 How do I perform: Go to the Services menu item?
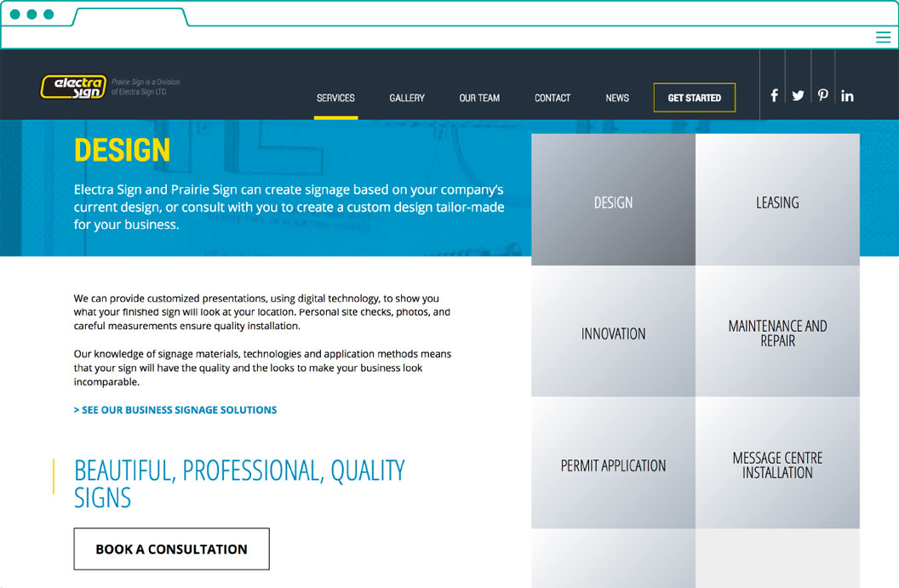coord(335,98)
